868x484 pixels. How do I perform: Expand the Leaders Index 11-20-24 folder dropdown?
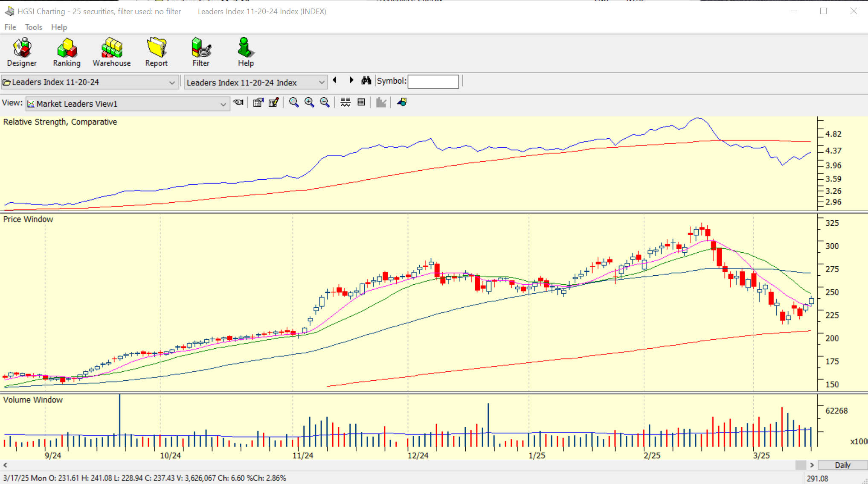point(172,82)
